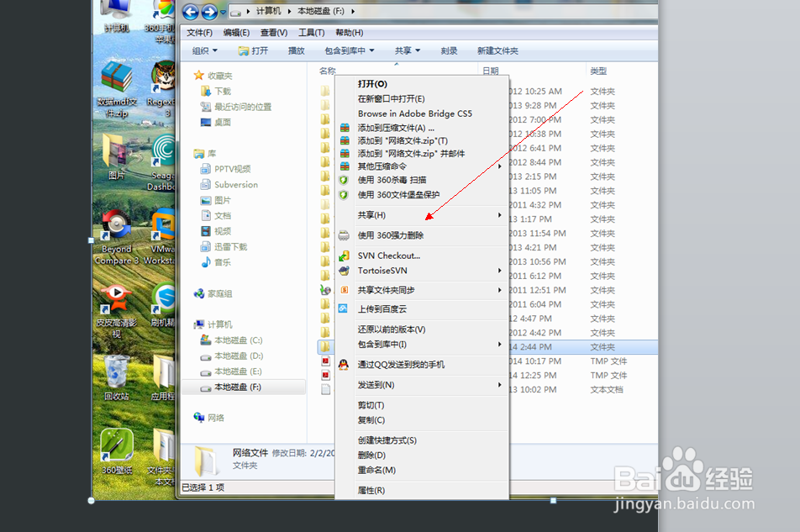Click the navigation back arrow

pos(192,12)
